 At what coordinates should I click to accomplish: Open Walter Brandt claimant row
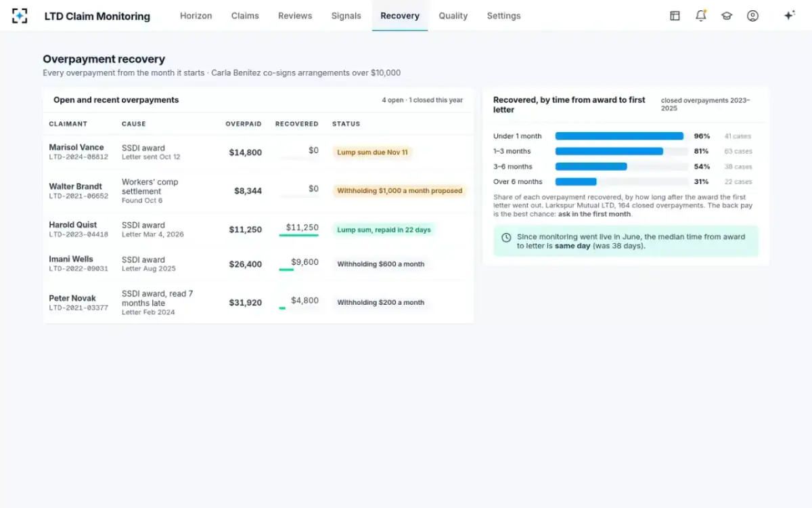click(258, 191)
